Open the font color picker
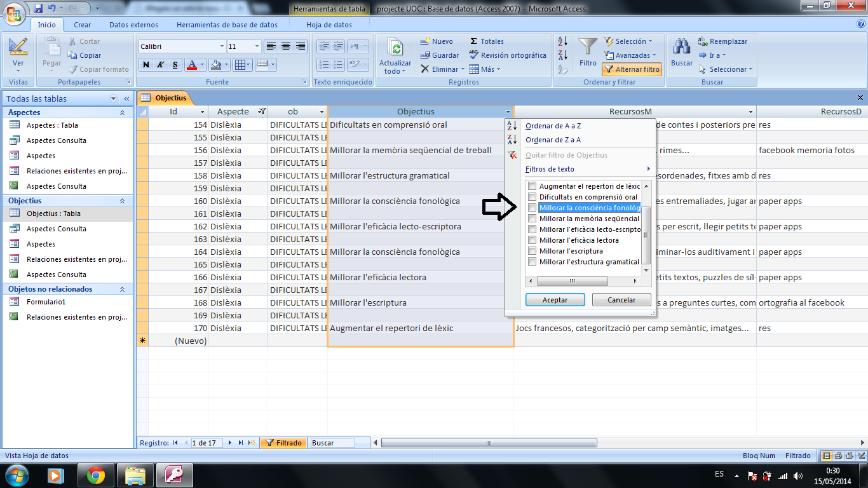Screen dimensions: 868x488 pos(203,65)
